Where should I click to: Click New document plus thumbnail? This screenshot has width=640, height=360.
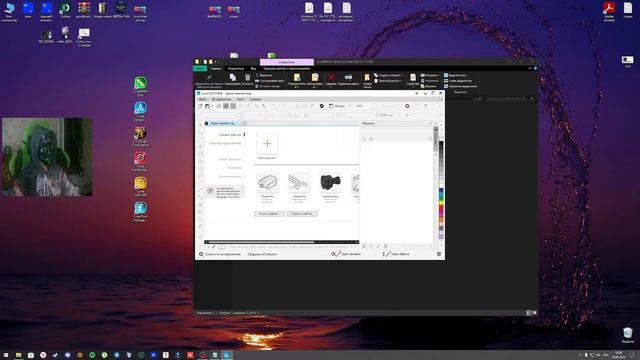tap(267, 144)
